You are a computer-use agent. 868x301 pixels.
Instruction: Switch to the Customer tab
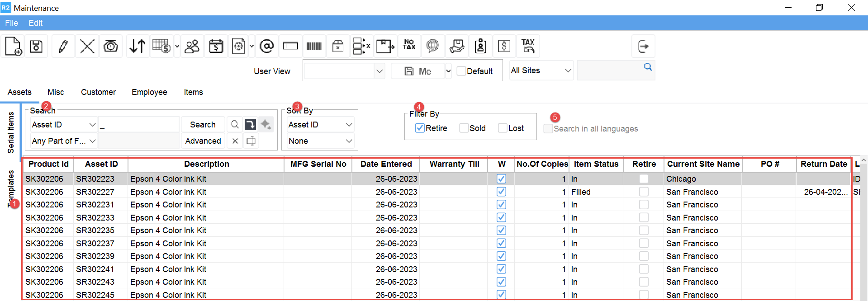[x=98, y=92]
